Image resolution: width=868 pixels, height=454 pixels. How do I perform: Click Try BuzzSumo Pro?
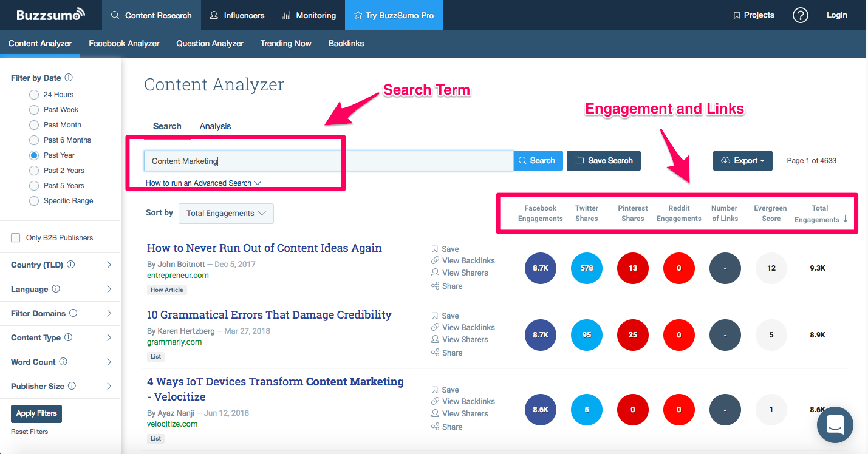click(x=394, y=15)
